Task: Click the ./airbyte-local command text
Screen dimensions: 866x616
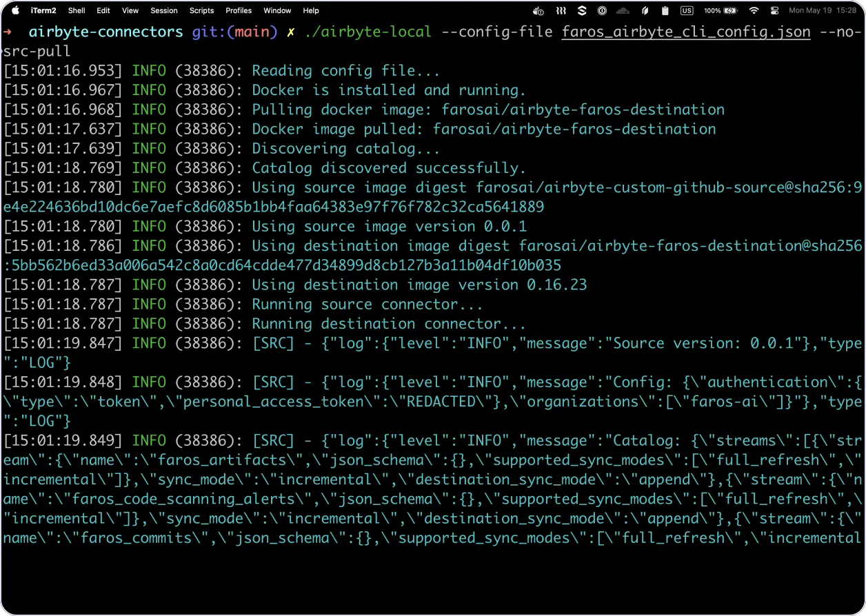Action: 367,32
